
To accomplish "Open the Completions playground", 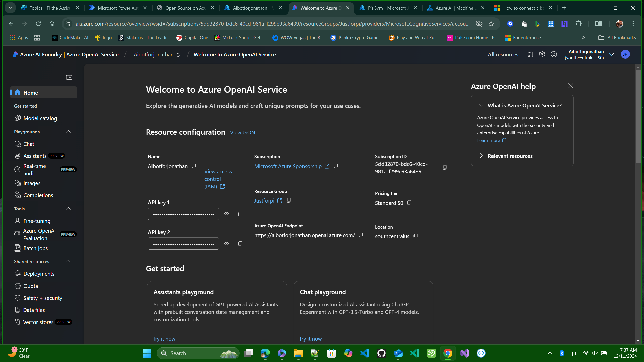I will [x=38, y=195].
